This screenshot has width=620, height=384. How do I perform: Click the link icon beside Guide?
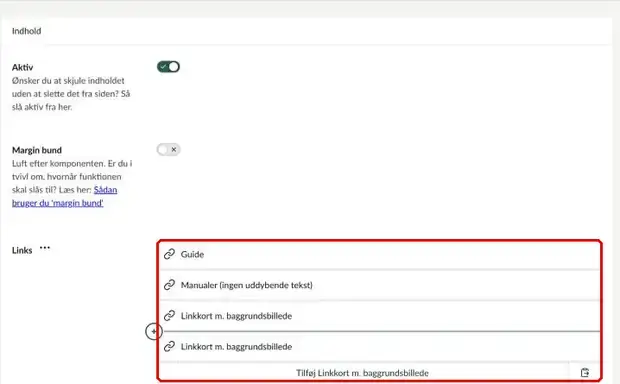169,254
